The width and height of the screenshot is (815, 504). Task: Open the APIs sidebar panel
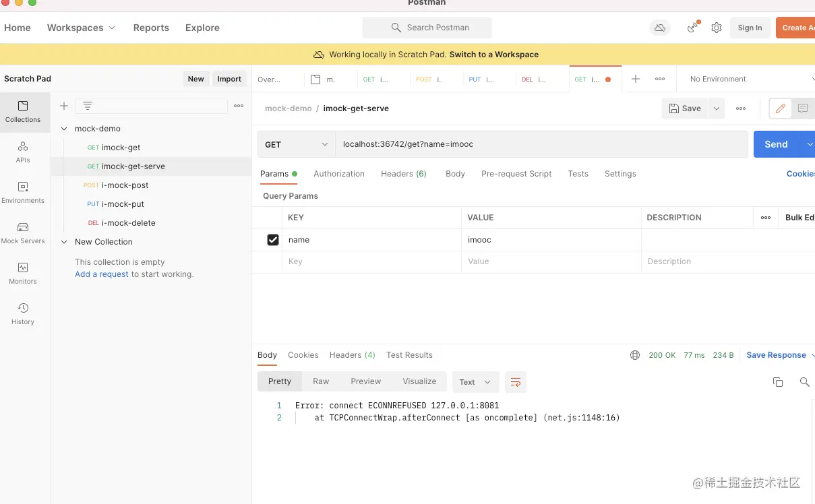tap(23, 152)
